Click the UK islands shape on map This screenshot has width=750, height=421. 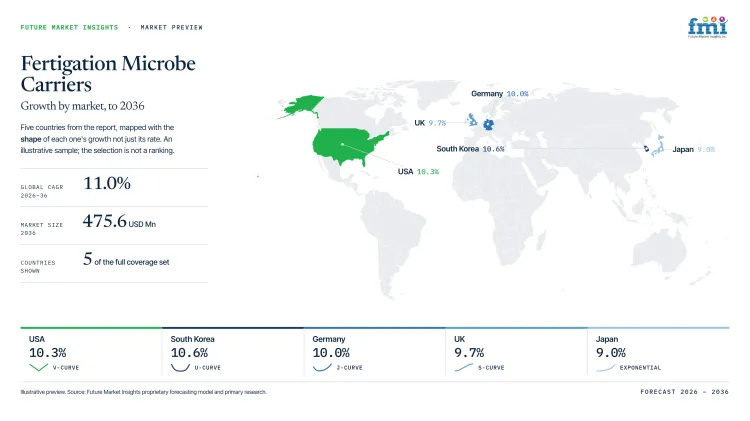pos(472,119)
